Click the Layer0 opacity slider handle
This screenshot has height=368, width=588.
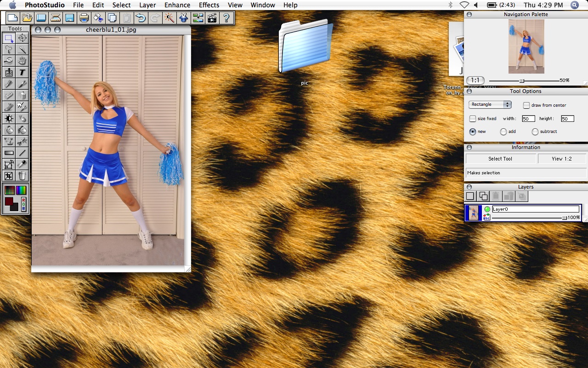click(565, 218)
